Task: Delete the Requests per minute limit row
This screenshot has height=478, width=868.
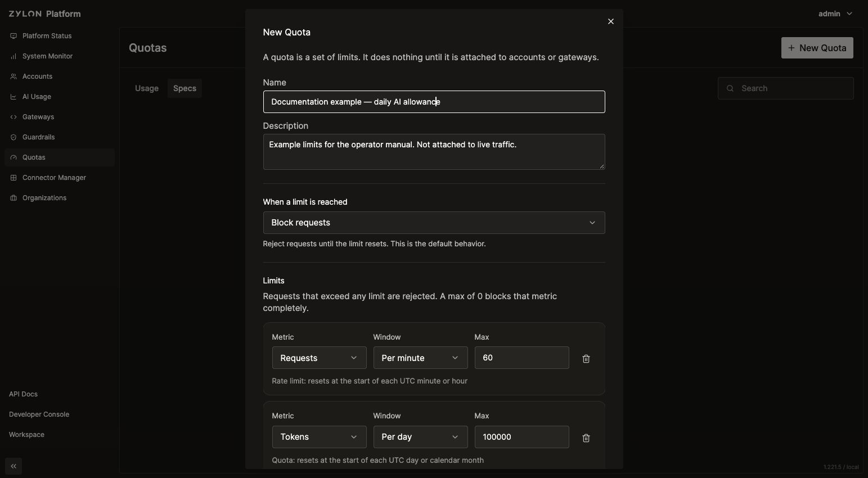Action: pos(586,358)
